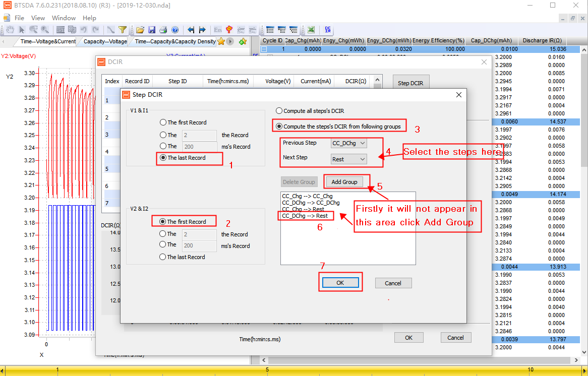Open help with the question mark icon

[175, 30]
